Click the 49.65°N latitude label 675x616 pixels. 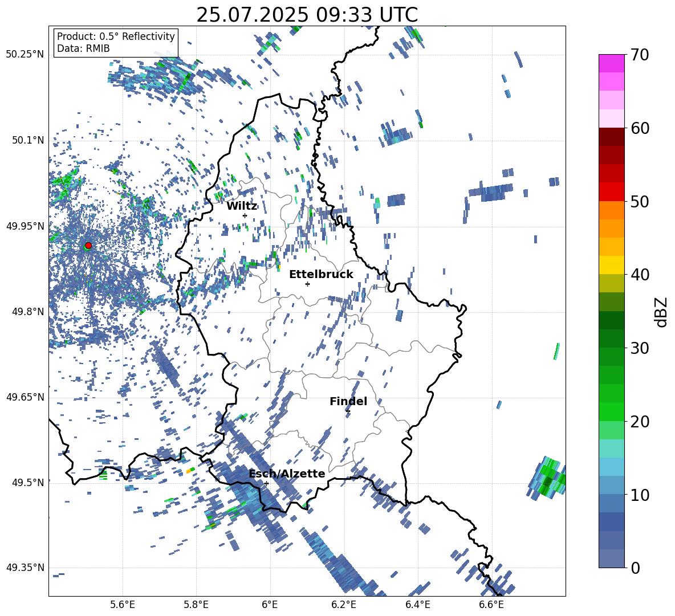[25, 397]
